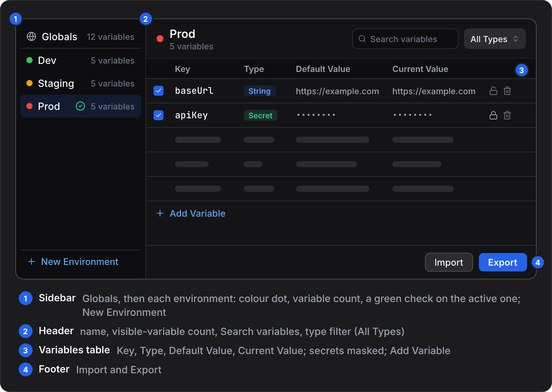Click the String type badge
The width and height of the screenshot is (552, 392).
(x=260, y=91)
